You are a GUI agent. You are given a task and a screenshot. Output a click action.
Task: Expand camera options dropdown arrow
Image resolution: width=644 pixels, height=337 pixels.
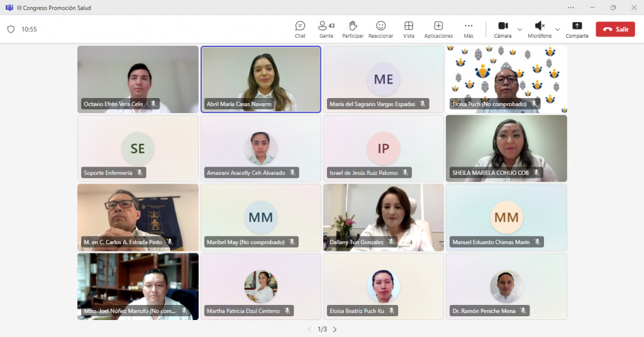coord(519,30)
